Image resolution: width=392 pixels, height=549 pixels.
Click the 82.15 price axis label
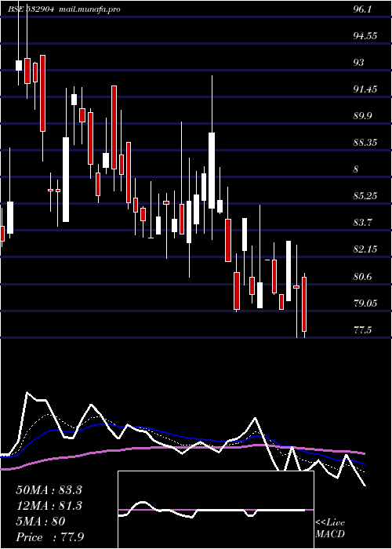pos(365,249)
